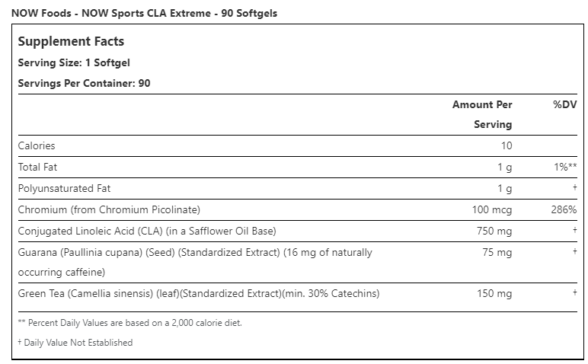Select the Conjugated Linoleic Acid (CLA) row label

pos(146,231)
